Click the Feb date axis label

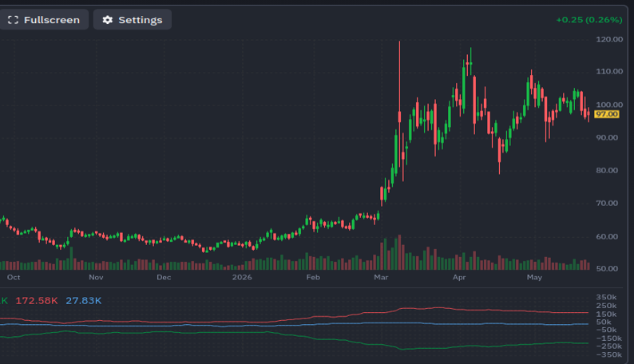click(x=313, y=277)
